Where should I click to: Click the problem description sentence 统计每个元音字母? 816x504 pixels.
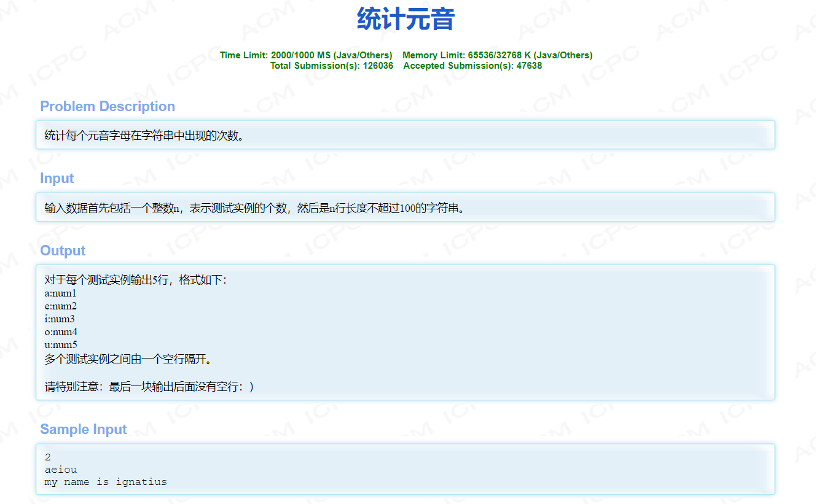coord(144,135)
